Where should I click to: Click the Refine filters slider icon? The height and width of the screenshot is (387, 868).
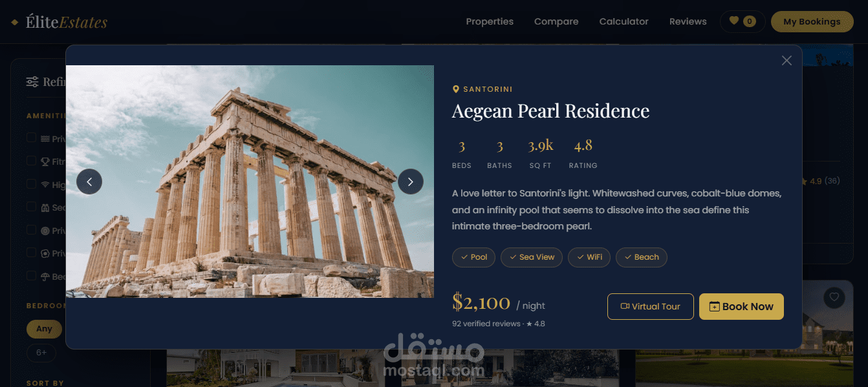pos(32,81)
